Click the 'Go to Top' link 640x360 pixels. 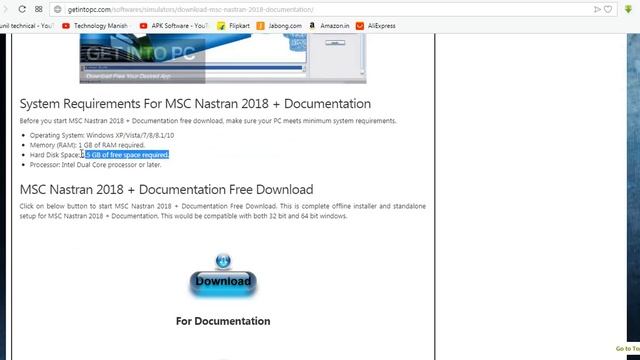click(x=628, y=349)
